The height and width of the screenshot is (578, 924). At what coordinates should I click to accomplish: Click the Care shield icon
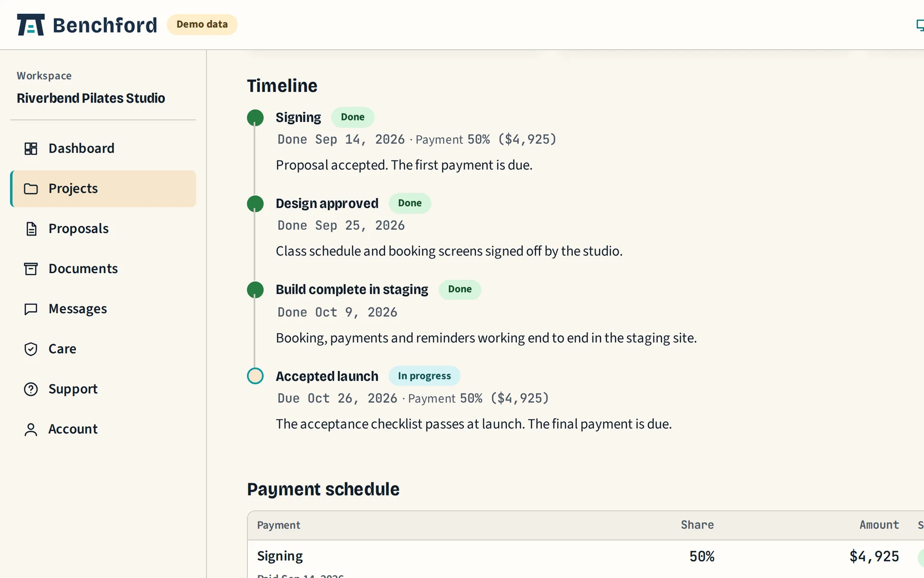point(31,349)
